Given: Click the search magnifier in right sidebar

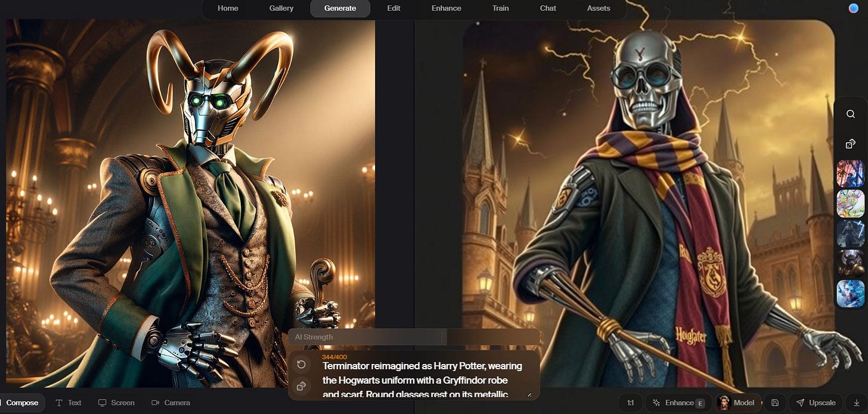Looking at the screenshot, I should 851,114.
